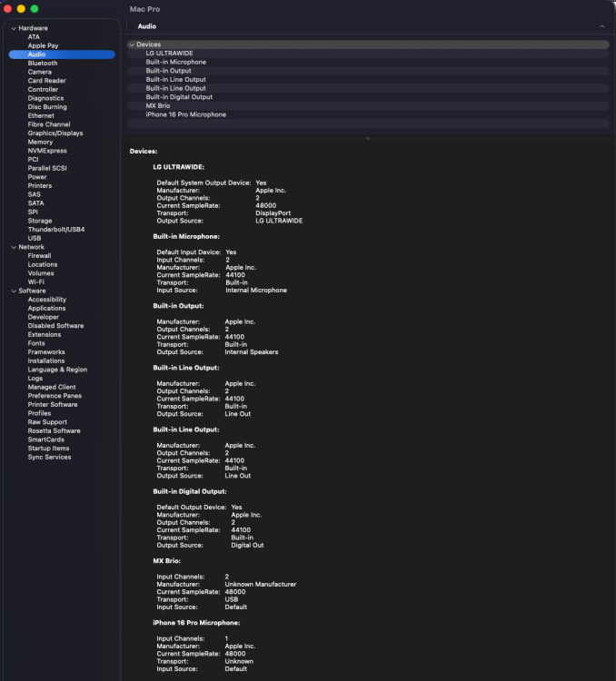Open Apple Pay hardware info
Screen dimensions: 616x681
point(43,45)
